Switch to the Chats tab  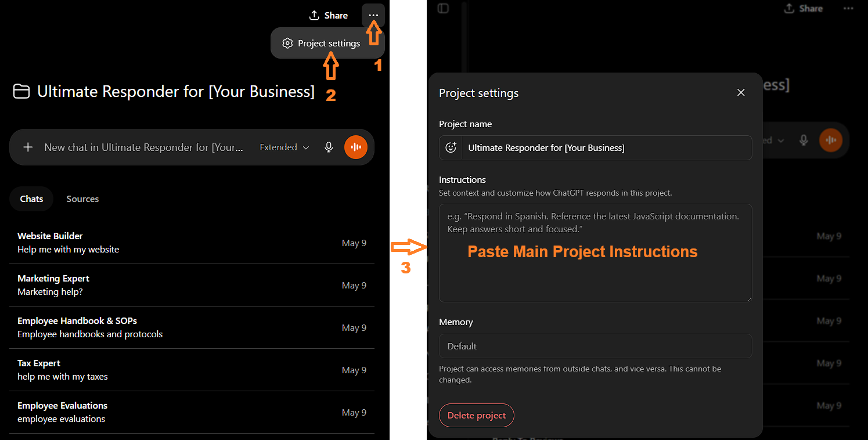click(31, 199)
